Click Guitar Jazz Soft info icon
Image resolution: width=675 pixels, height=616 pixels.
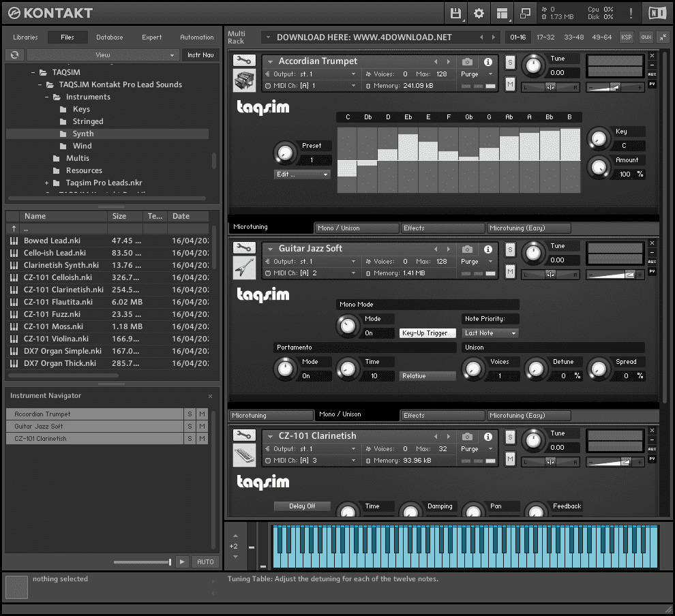(487, 249)
